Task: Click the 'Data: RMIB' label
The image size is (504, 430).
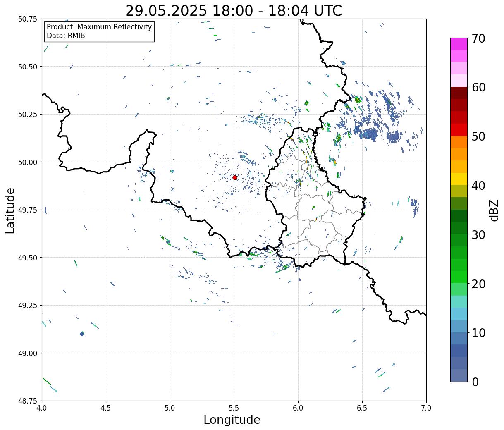Action: coord(66,36)
